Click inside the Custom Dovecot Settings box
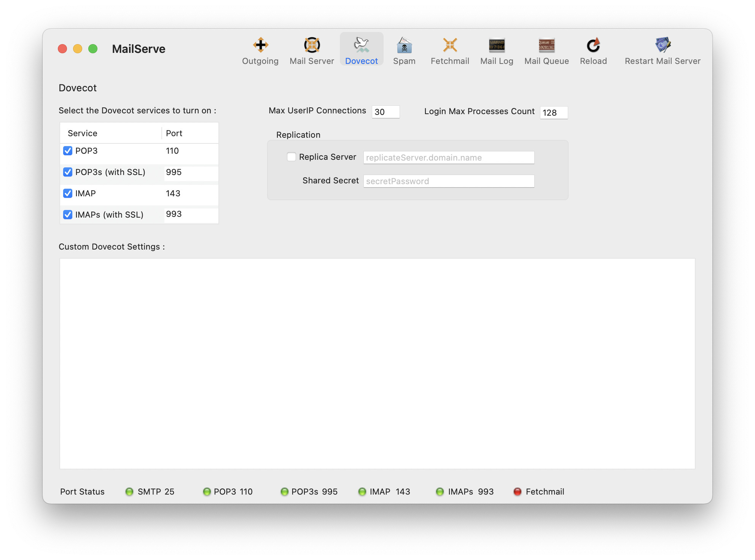The image size is (755, 560). click(377, 363)
